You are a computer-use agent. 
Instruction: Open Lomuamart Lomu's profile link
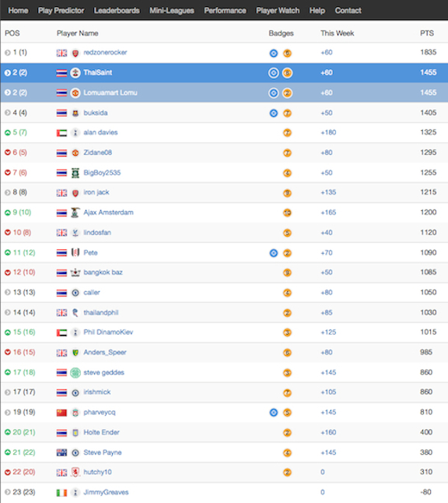point(110,93)
